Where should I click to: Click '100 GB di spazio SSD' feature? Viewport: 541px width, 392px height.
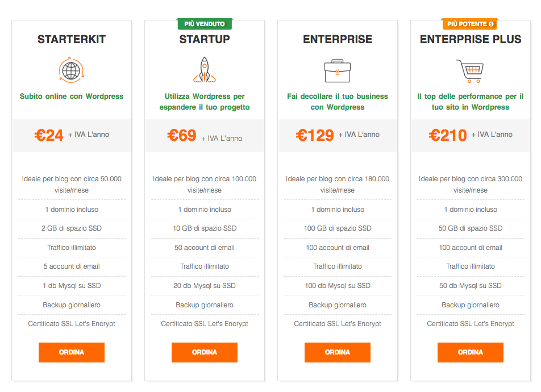pos(338,228)
